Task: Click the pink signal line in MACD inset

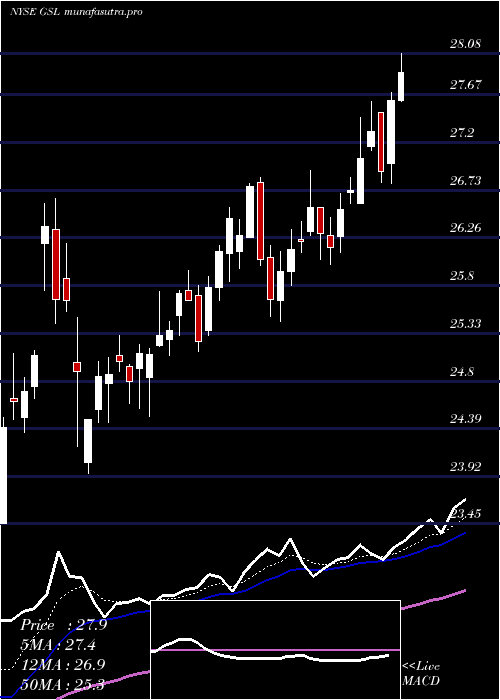Action: click(275, 650)
